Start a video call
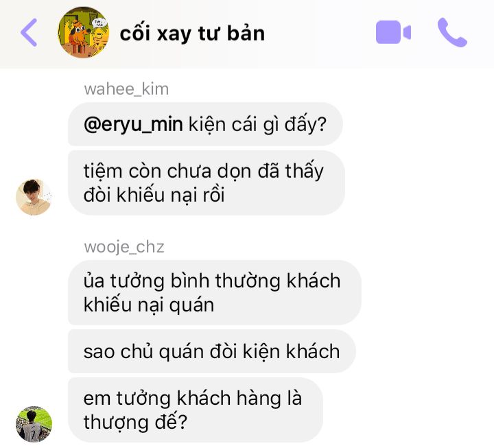 [393, 32]
